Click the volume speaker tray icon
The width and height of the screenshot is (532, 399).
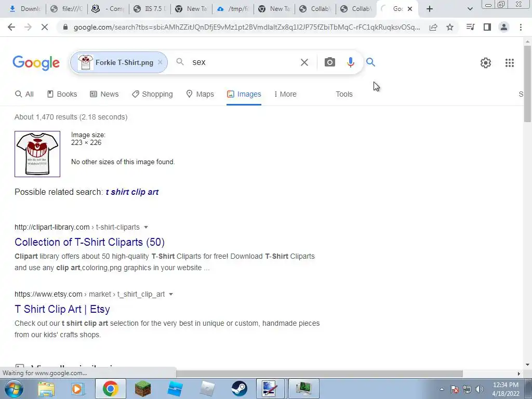480,389
